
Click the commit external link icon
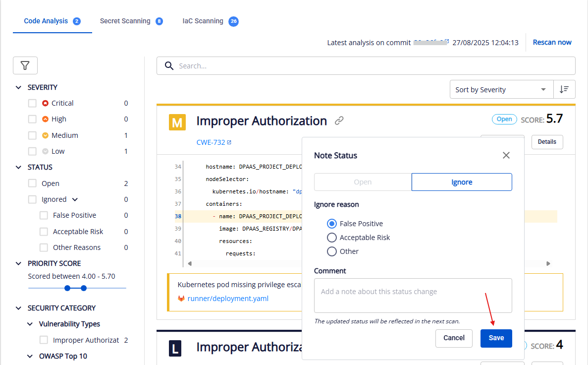(446, 42)
